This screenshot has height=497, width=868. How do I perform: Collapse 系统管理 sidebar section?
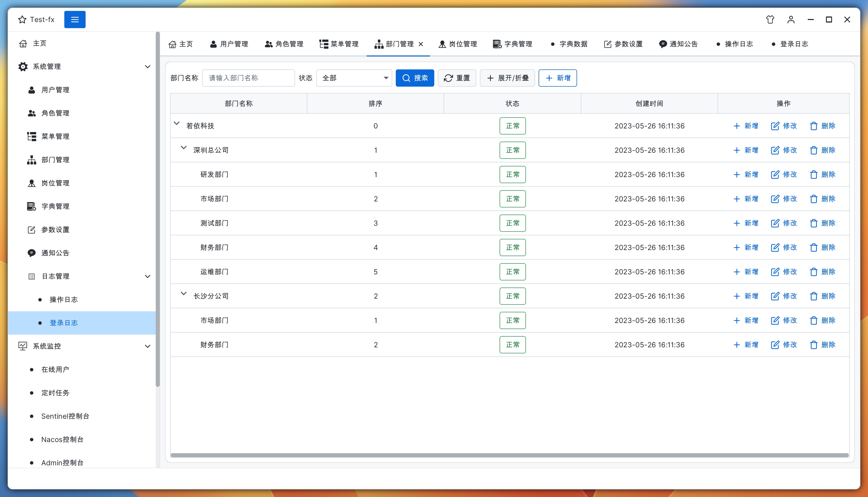(147, 67)
